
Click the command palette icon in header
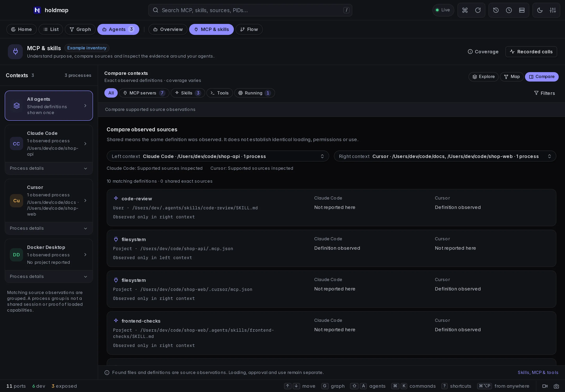(465, 10)
